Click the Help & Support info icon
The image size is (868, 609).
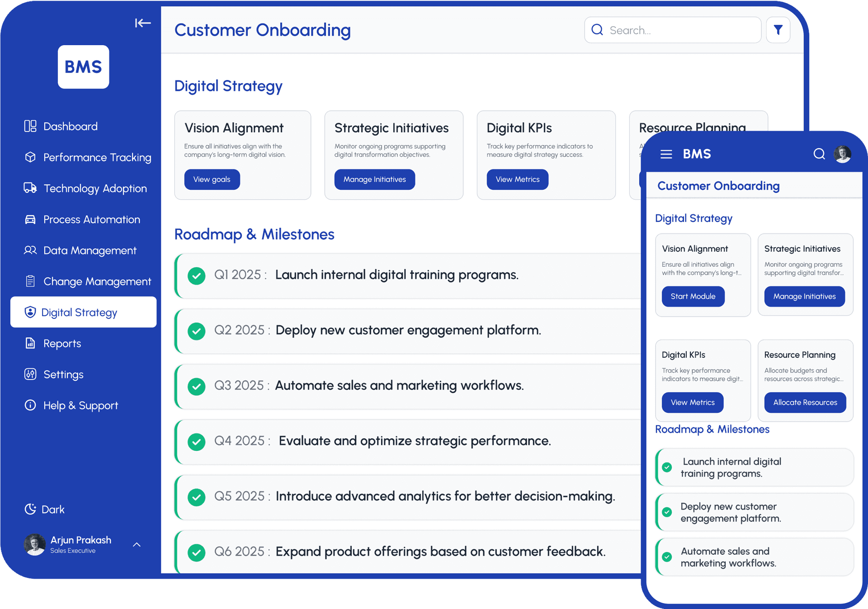(30, 405)
